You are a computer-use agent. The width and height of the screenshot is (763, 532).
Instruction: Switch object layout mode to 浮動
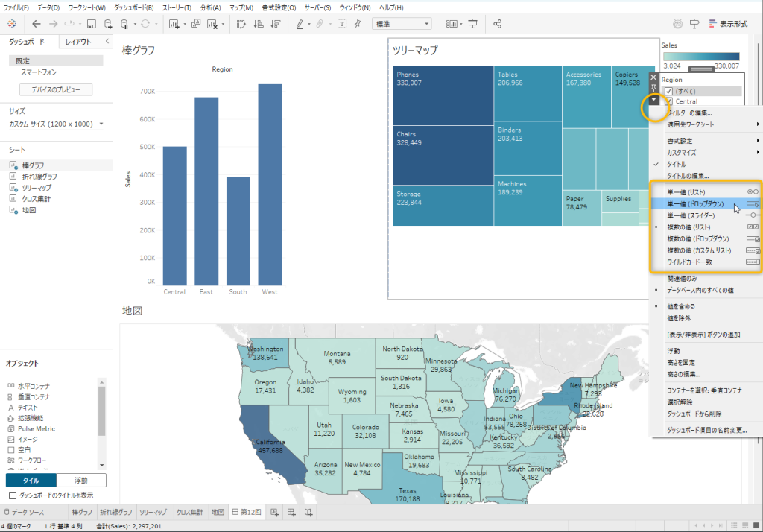click(x=81, y=481)
